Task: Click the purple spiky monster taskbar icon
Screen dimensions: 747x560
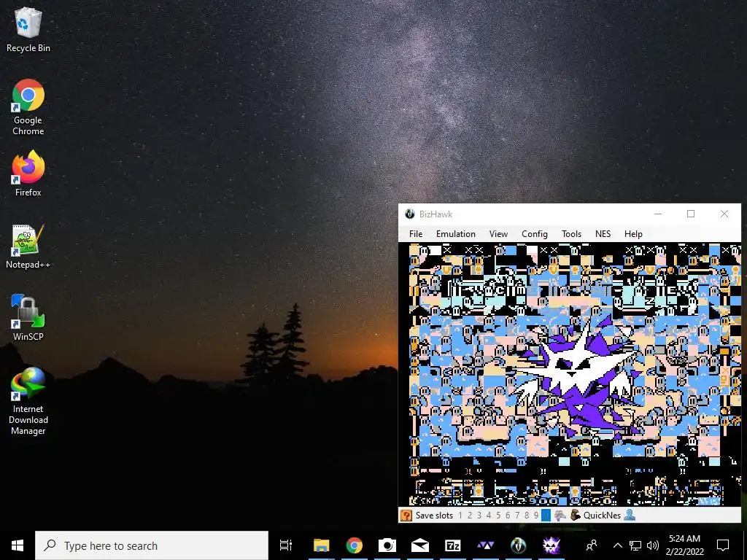Action: 551,545
